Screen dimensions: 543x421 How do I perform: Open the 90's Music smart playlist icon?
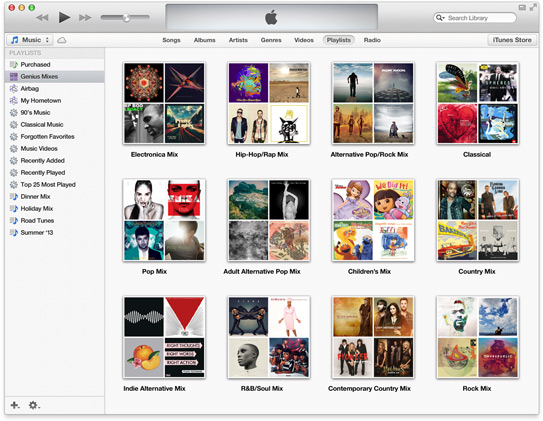[x=14, y=113]
